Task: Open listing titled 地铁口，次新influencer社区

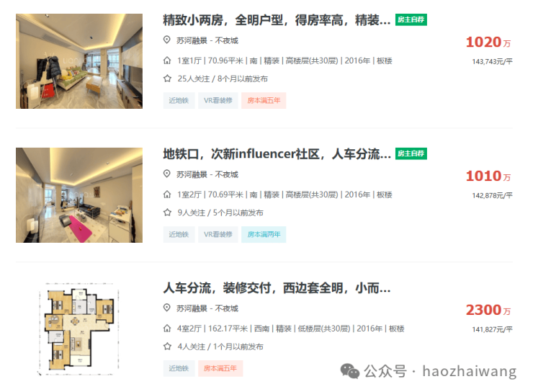Action: coord(277,154)
